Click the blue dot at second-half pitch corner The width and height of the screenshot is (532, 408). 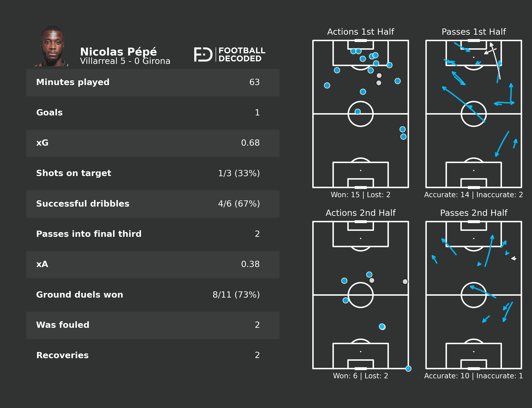click(x=408, y=369)
